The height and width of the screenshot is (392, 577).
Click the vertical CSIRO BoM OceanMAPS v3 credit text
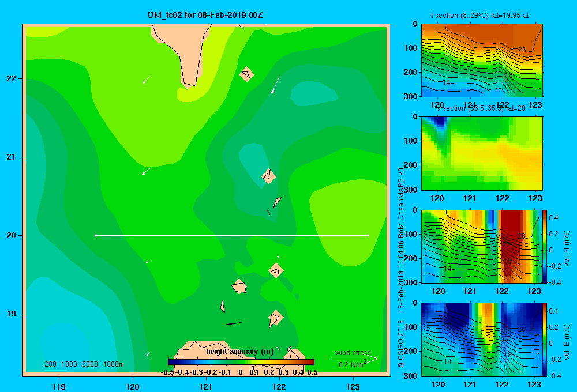pyautogui.click(x=401, y=269)
